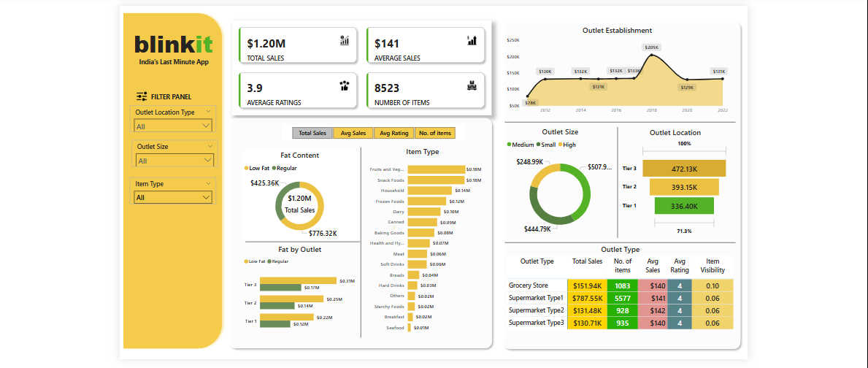
Task: Collapse the Outlet Size slicer header chevron
Action: (x=208, y=147)
